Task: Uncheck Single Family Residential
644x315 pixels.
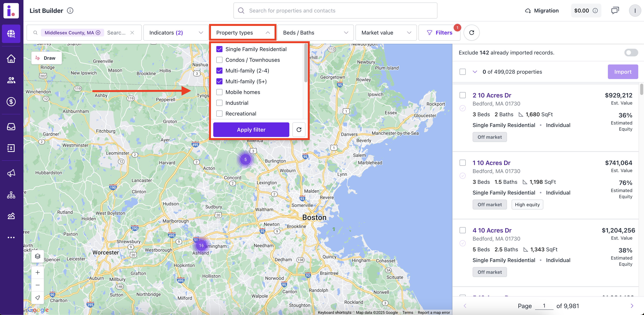Action: coord(219,49)
